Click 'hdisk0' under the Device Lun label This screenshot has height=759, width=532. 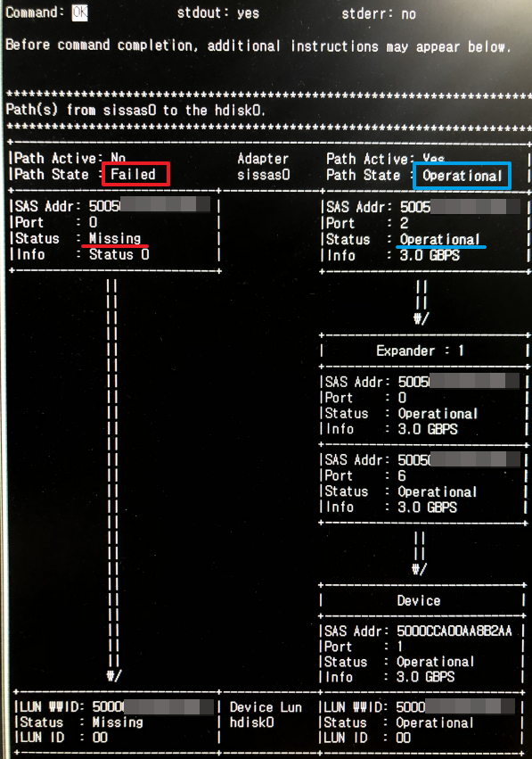tap(251, 722)
